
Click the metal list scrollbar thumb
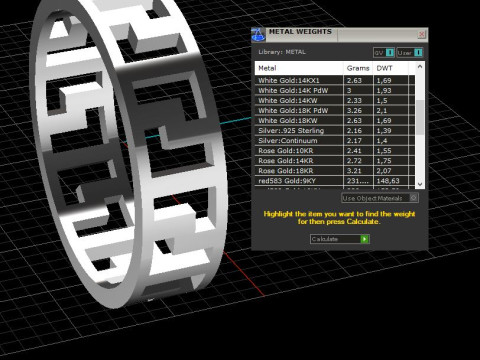[x=420, y=117]
